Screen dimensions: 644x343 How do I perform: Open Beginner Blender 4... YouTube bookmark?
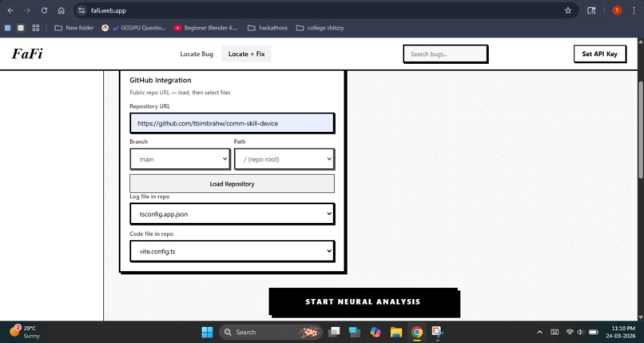pos(206,28)
